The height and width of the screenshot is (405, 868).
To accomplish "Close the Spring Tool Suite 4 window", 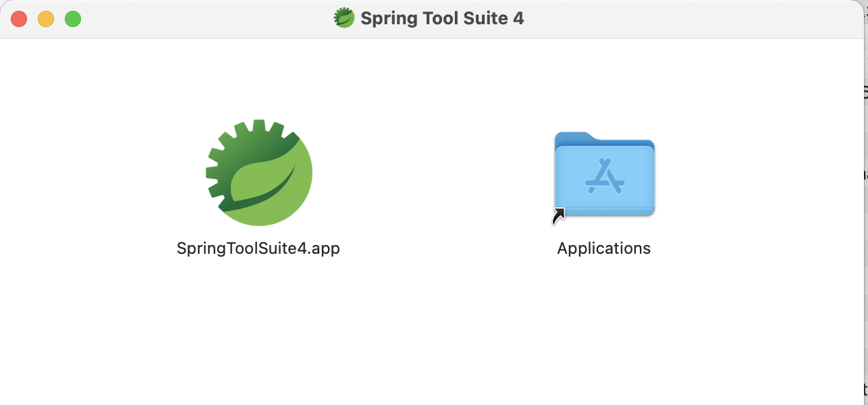I will tap(19, 19).
